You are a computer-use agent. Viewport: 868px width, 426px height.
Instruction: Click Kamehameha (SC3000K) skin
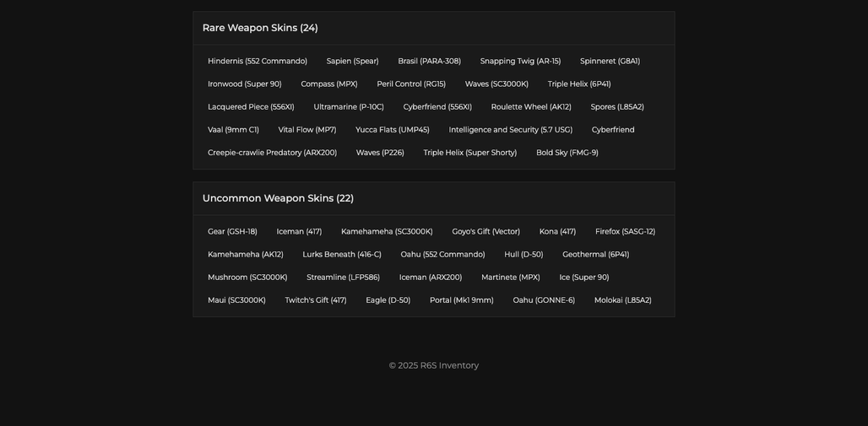[x=387, y=232]
